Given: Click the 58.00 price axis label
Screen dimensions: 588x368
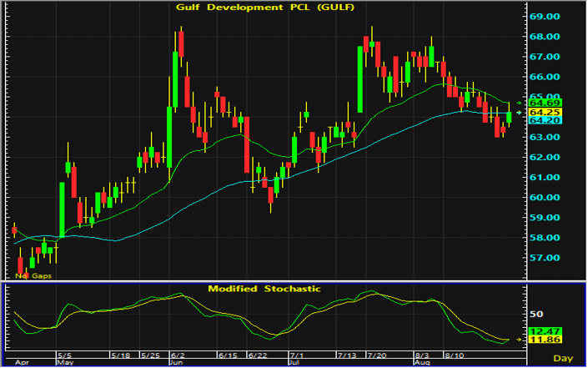Looking at the screenshot, I should point(545,238).
